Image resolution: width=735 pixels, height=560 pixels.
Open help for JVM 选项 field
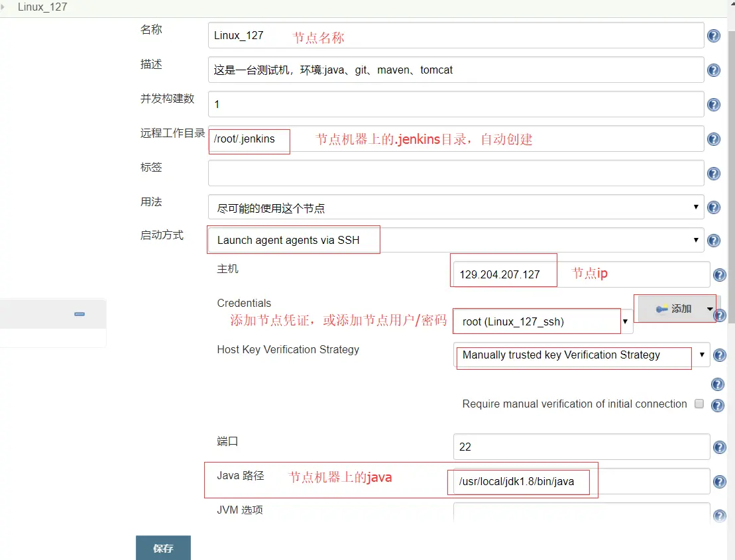[720, 516]
